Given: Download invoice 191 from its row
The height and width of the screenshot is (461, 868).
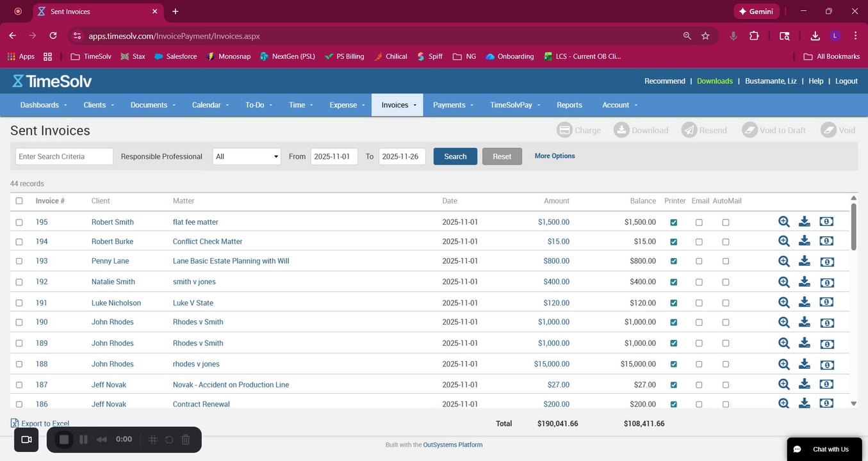Looking at the screenshot, I should pyautogui.click(x=805, y=302).
